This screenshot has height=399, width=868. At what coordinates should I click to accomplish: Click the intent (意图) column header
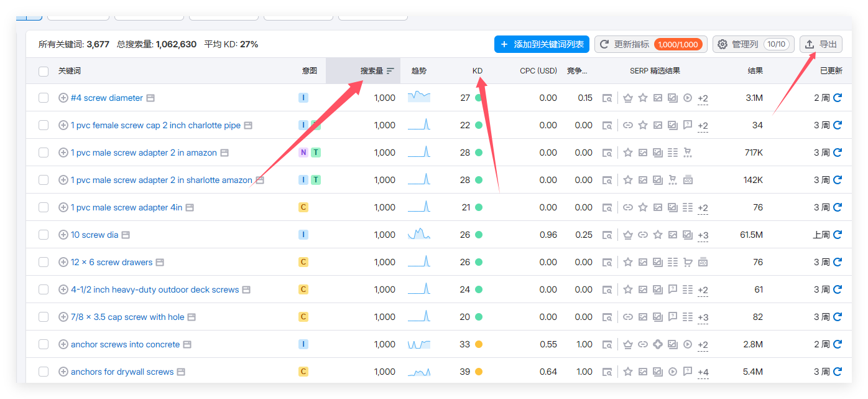[x=310, y=71]
